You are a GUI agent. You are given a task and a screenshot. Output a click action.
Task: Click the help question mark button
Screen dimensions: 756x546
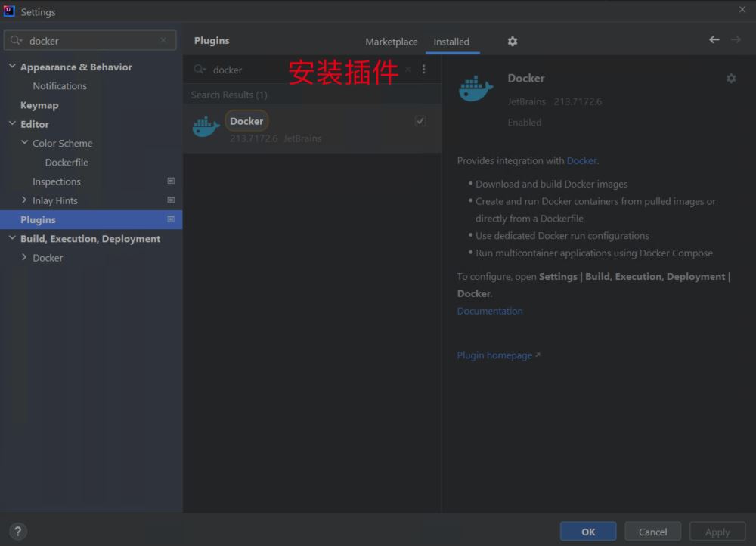point(18,532)
